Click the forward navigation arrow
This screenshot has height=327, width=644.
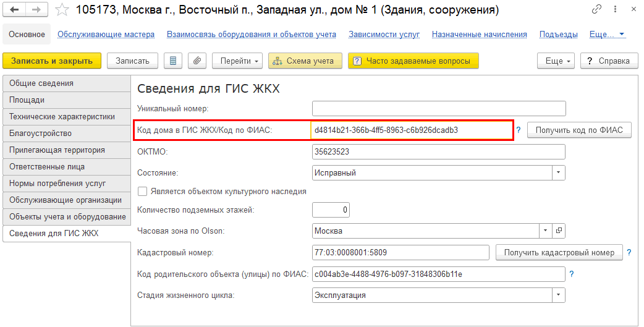point(36,10)
